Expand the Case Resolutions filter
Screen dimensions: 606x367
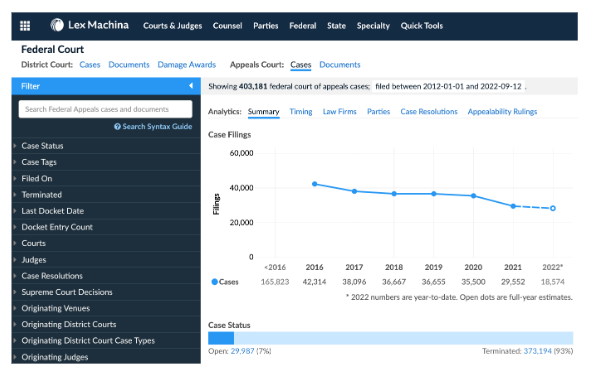pos(106,276)
